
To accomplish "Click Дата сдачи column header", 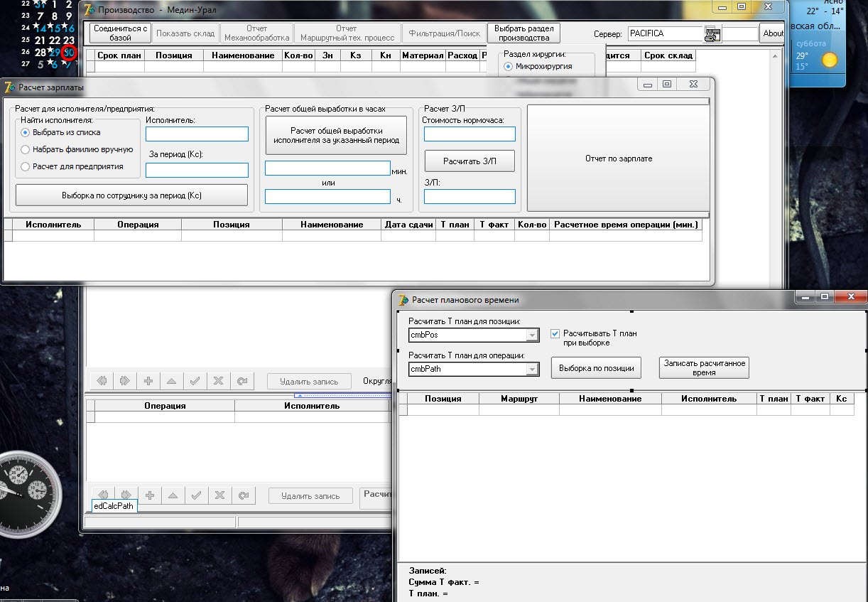I will [x=408, y=225].
